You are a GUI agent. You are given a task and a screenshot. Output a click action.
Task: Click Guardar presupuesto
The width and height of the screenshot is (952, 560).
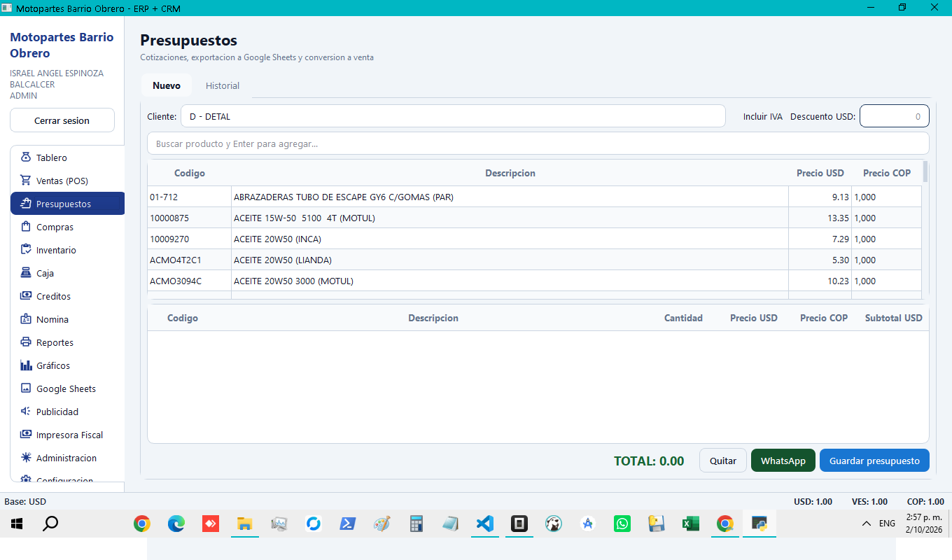874,461
